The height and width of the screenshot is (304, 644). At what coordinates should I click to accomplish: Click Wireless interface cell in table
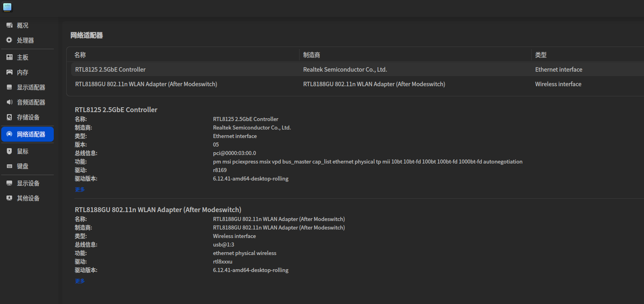point(558,84)
